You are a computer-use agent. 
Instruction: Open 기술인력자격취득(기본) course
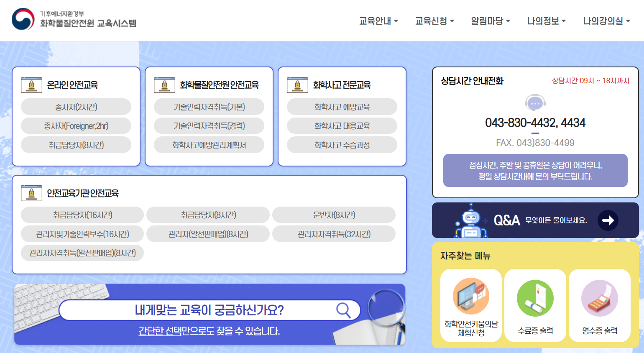click(209, 107)
